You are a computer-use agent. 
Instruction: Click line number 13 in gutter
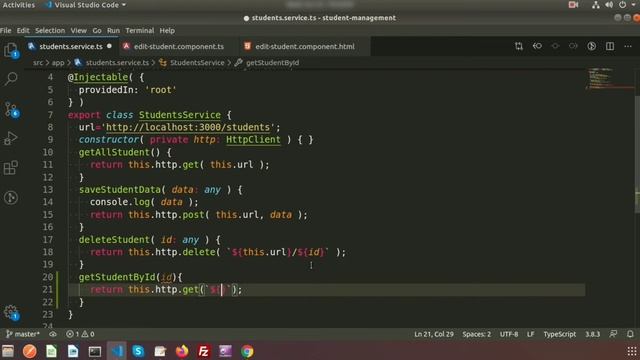[48, 190]
